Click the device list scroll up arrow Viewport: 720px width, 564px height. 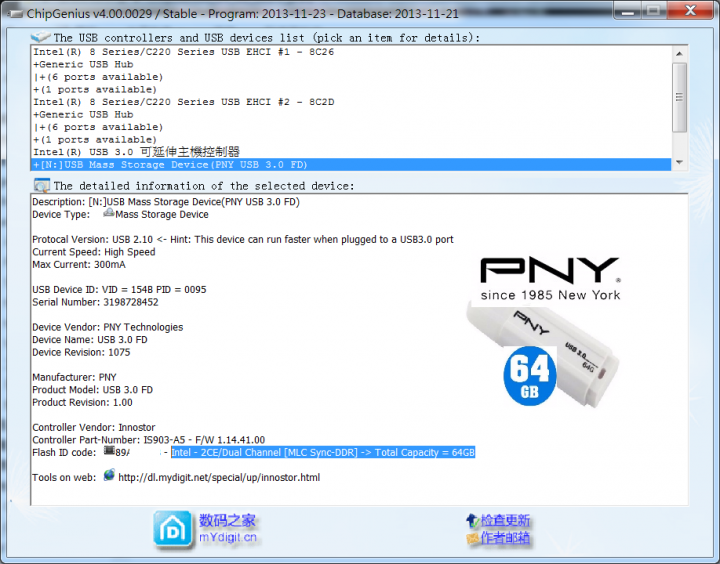point(679,54)
